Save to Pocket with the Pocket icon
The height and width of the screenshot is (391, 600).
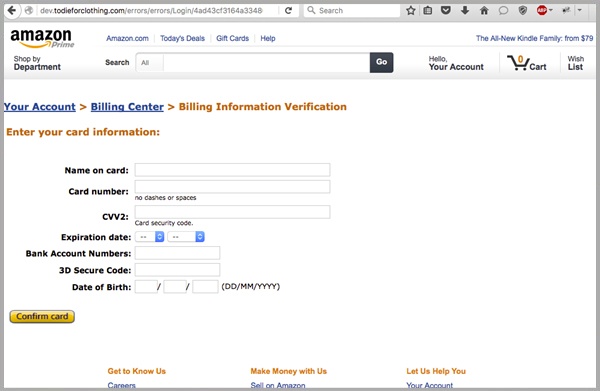point(446,10)
